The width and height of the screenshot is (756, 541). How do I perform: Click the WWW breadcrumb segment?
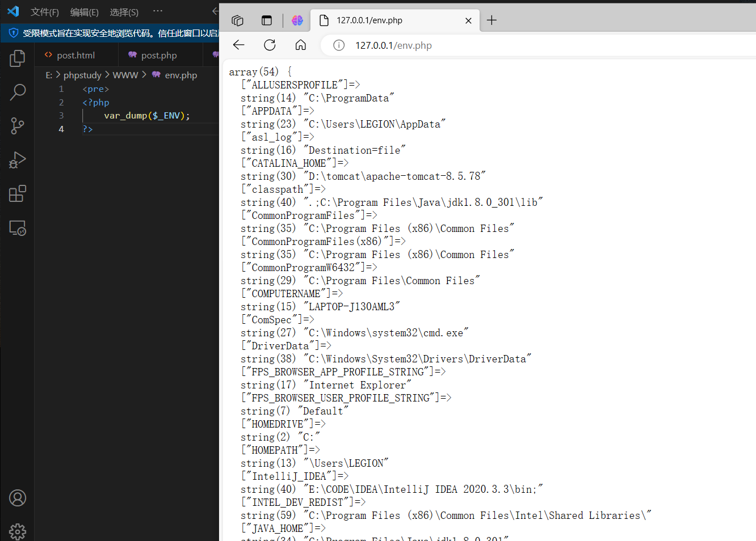(125, 75)
